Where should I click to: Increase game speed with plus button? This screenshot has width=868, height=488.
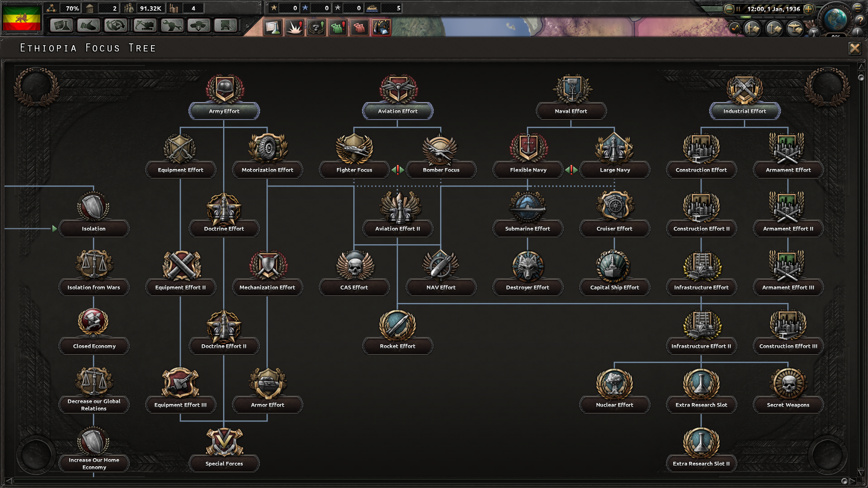[x=809, y=9]
